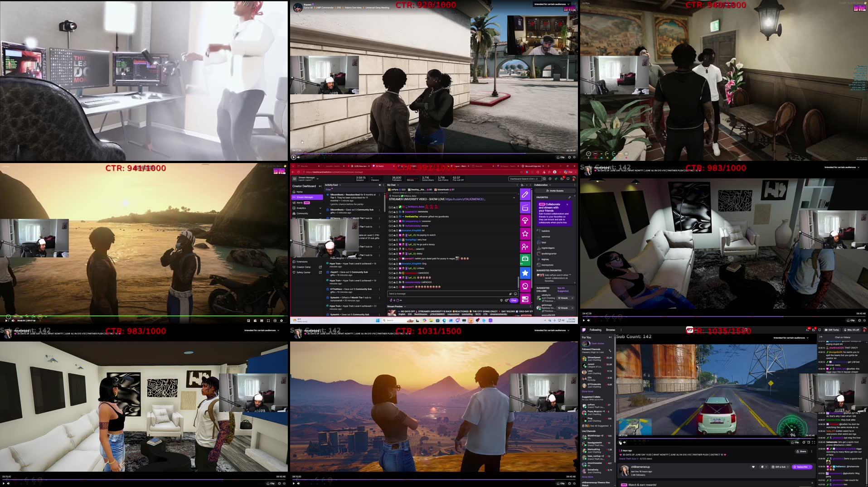Click the green run-ad quick action in dashboard
The image size is (868, 487).
(x=525, y=260)
